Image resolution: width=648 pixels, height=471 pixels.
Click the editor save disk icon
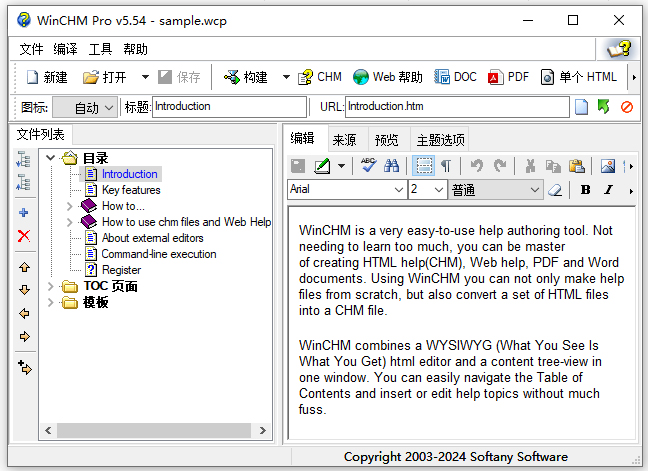tap(298, 166)
